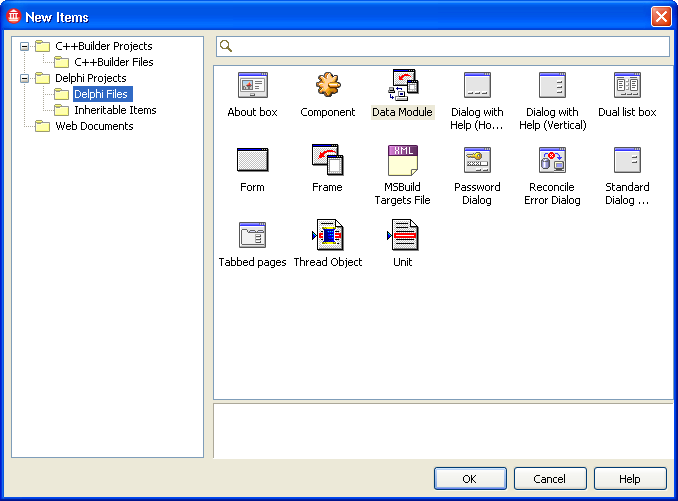Close the New Items dialog

click(x=661, y=16)
